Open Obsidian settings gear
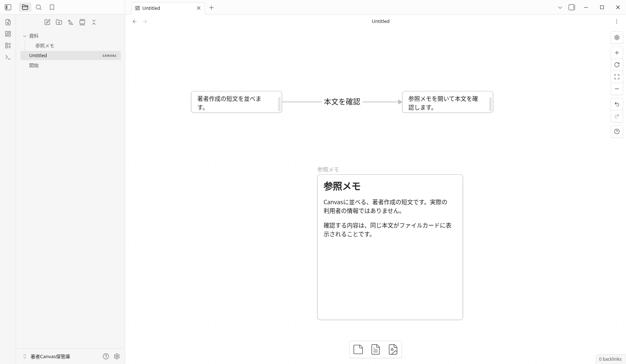This screenshot has height=364, width=626. (117, 356)
